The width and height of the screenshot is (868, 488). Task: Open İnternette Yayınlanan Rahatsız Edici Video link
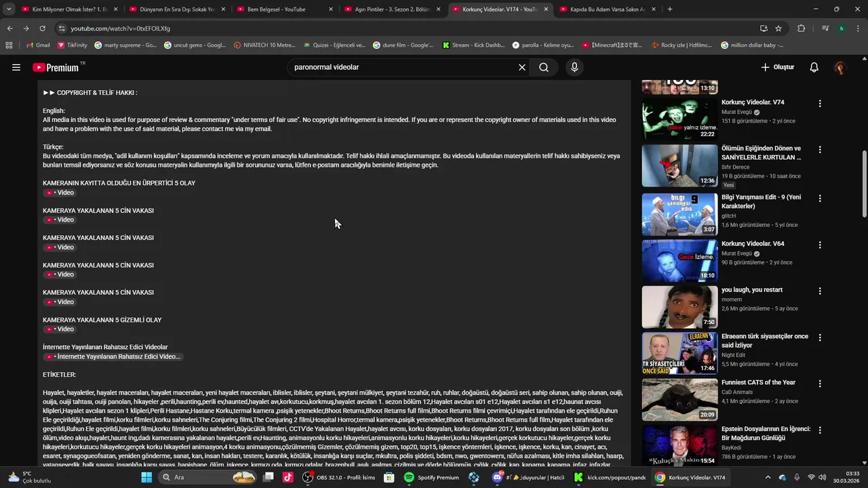point(113,357)
